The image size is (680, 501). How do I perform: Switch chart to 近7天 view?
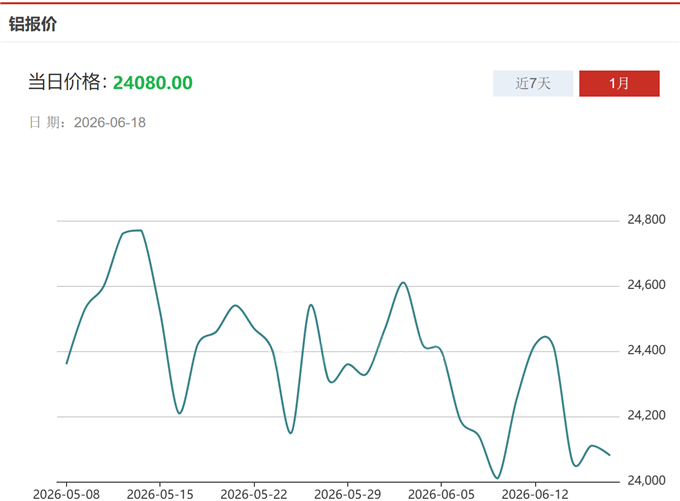533,83
